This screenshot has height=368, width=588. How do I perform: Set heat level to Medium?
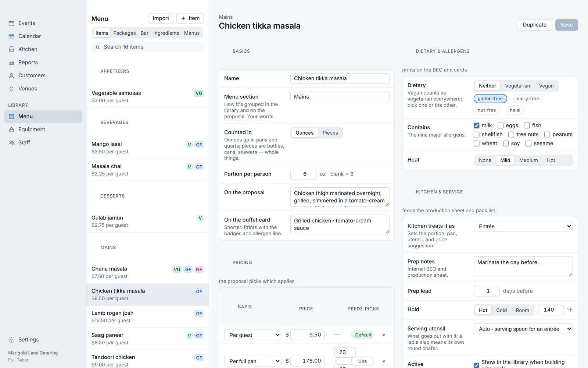[528, 160]
